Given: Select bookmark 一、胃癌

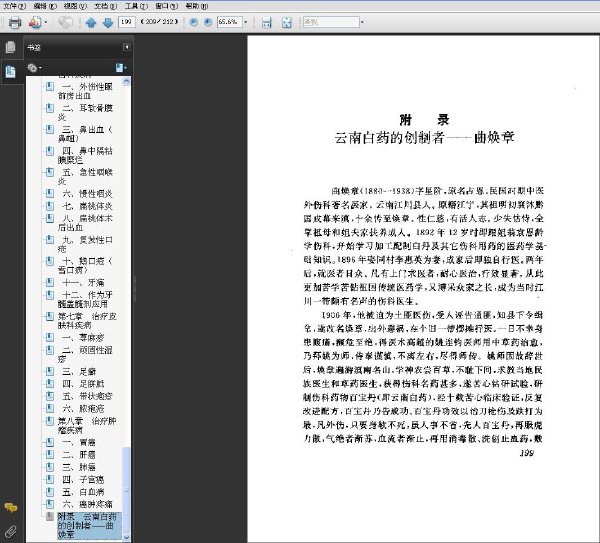Looking at the screenshot, I should coord(79,443).
